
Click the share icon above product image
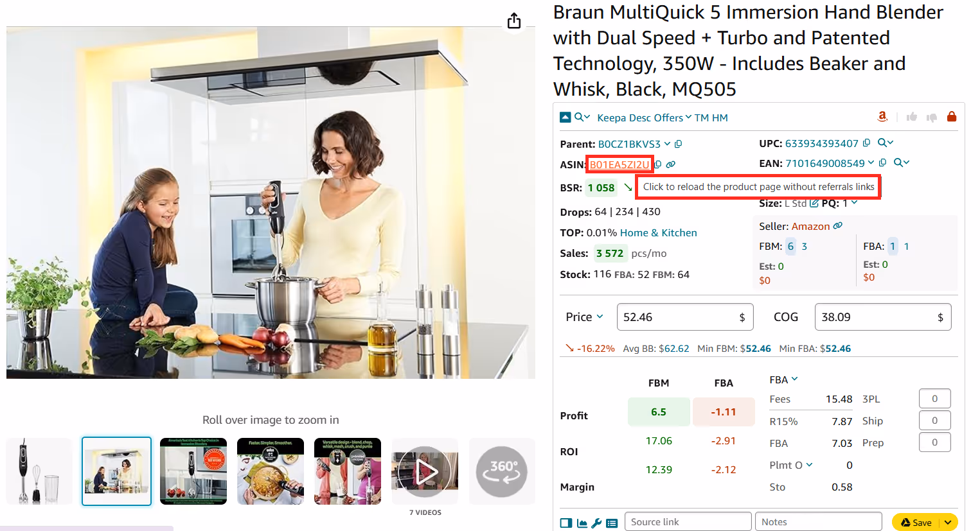coord(514,21)
